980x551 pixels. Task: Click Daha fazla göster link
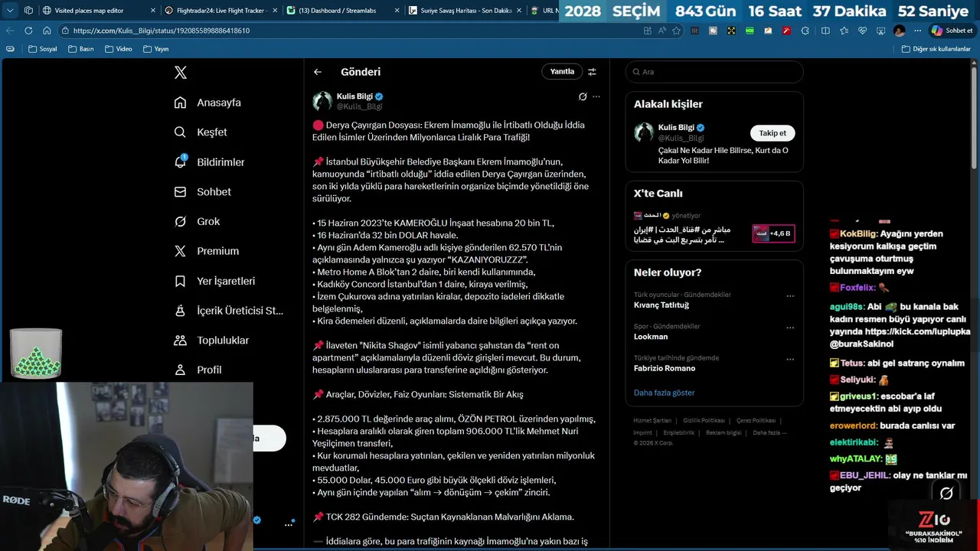pyautogui.click(x=664, y=393)
